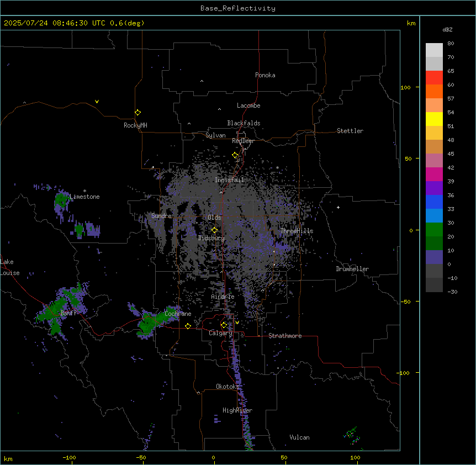The width and height of the screenshot is (476, 465).
Task: Click the white plus marker west of Drumheller region
Action: pyautogui.click(x=338, y=207)
